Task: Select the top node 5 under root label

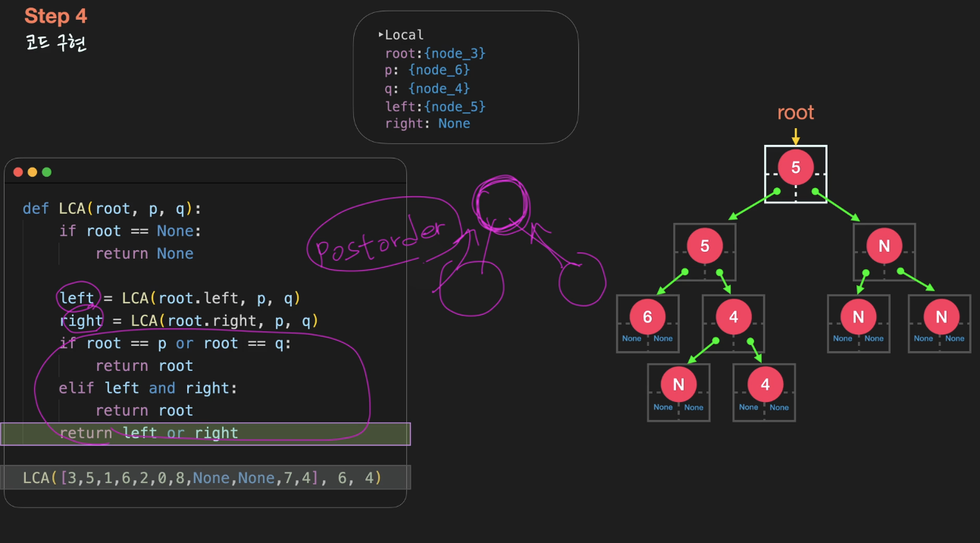Action: [x=796, y=168]
